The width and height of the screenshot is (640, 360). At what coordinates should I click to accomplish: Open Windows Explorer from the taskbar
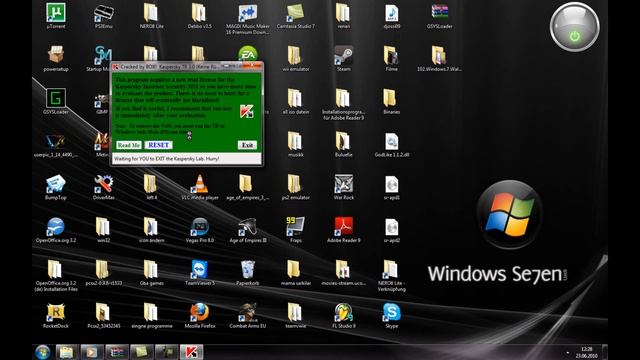pos(67,352)
